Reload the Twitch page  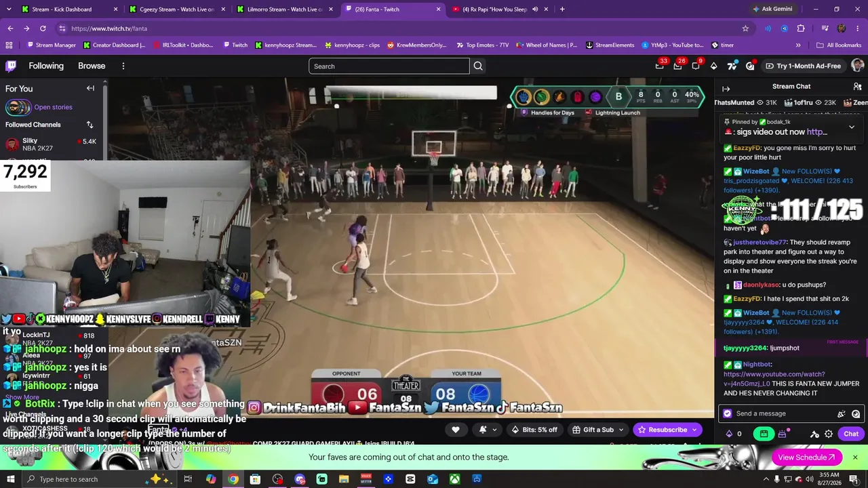(x=43, y=28)
